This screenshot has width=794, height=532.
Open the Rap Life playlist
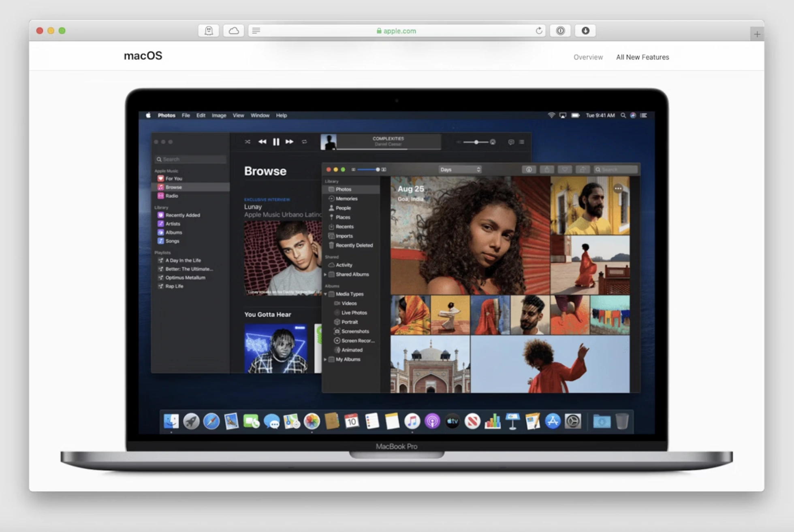click(190, 286)
